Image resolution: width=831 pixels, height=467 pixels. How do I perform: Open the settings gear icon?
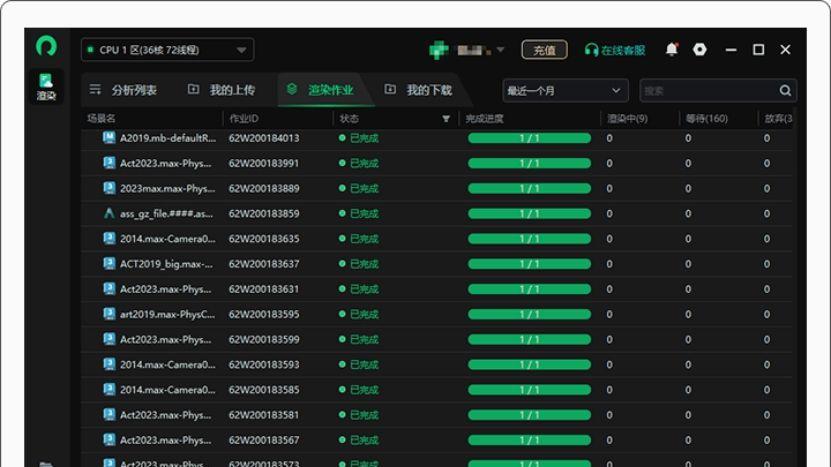(700, 49)
